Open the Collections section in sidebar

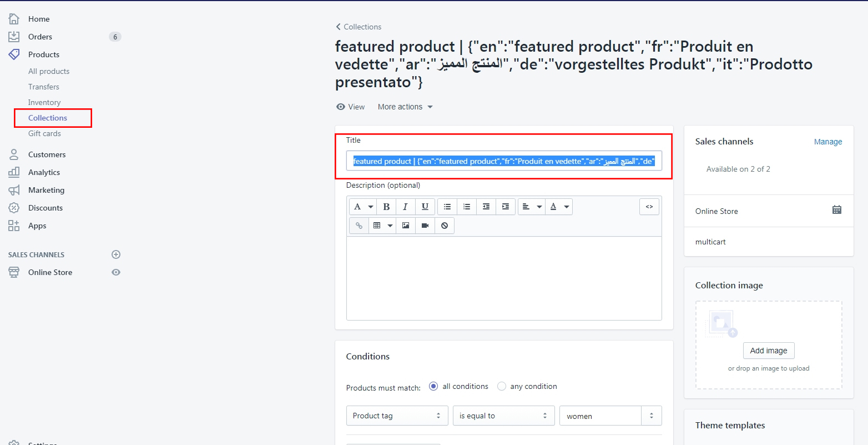[48, 118]
